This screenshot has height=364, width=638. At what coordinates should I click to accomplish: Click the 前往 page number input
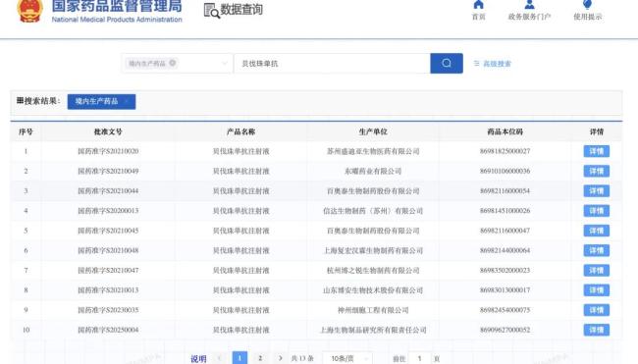(x=419, y=358)
